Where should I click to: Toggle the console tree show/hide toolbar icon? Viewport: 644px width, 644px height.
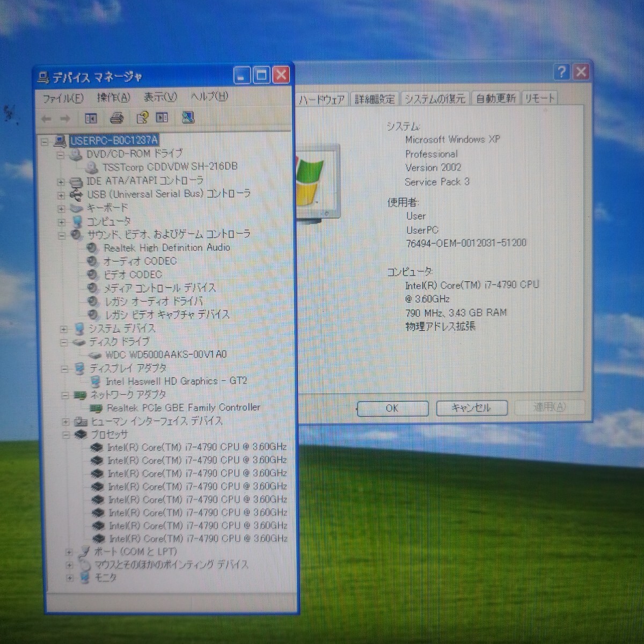(91, 118)
